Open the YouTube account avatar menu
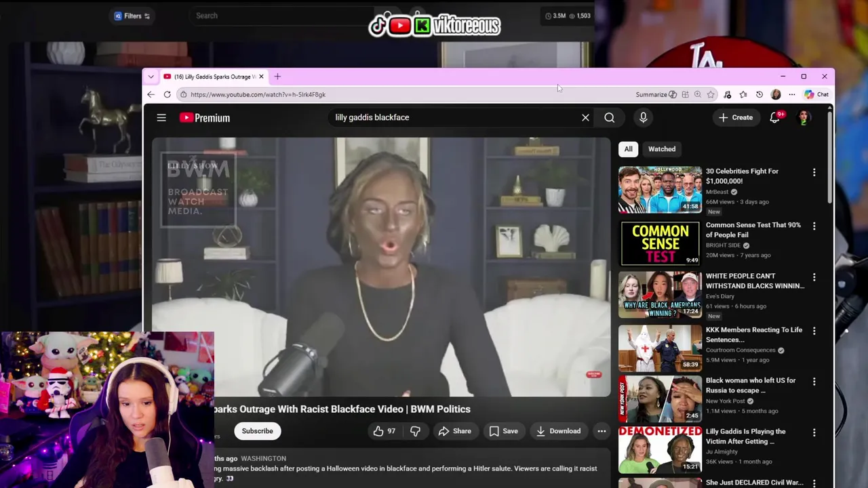 [x=804, y=118]
